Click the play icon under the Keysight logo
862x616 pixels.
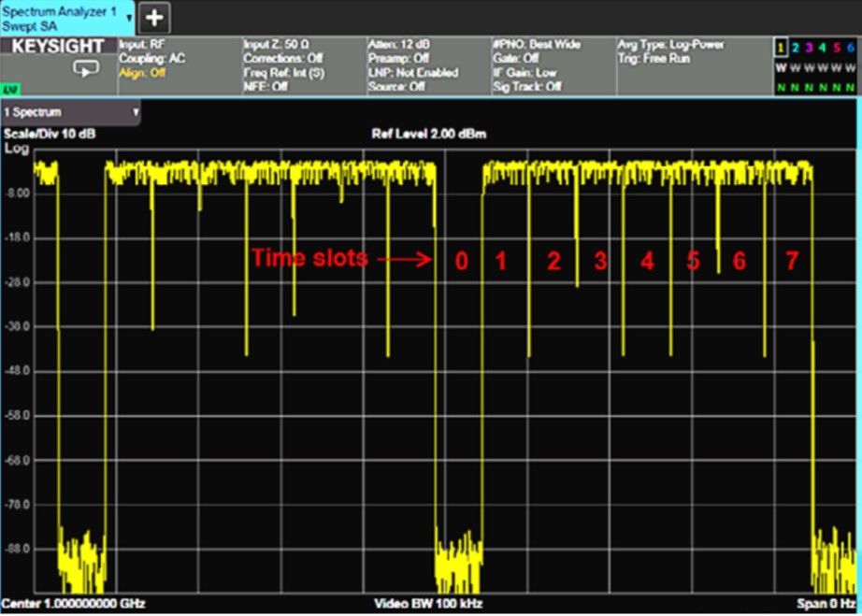pos(85,69)
